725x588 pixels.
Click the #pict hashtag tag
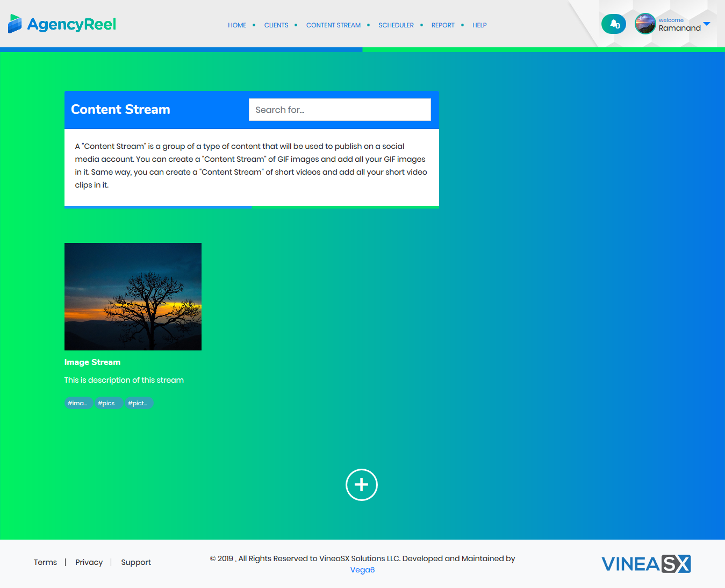click(139, 403)
